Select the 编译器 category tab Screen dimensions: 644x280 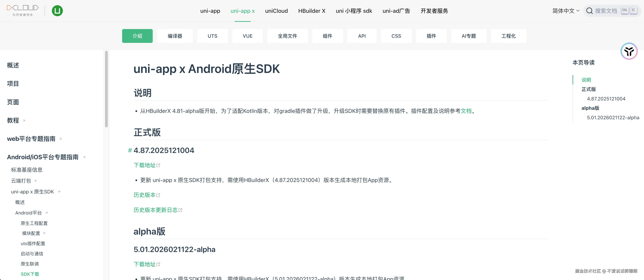point(175,36)
